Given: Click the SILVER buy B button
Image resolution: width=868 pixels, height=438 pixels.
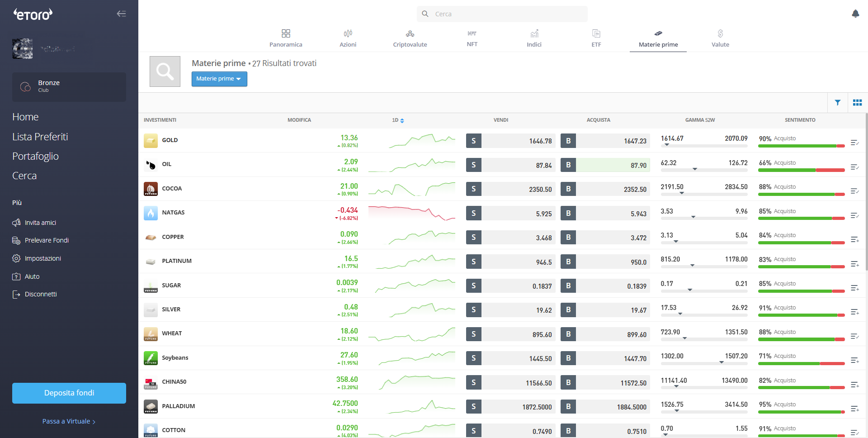Looking at the screenshot, I should click(568, 310).
